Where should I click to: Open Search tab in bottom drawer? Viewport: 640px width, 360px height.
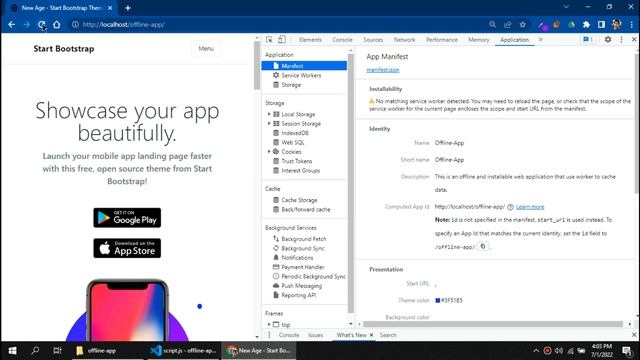click(388, 335)
